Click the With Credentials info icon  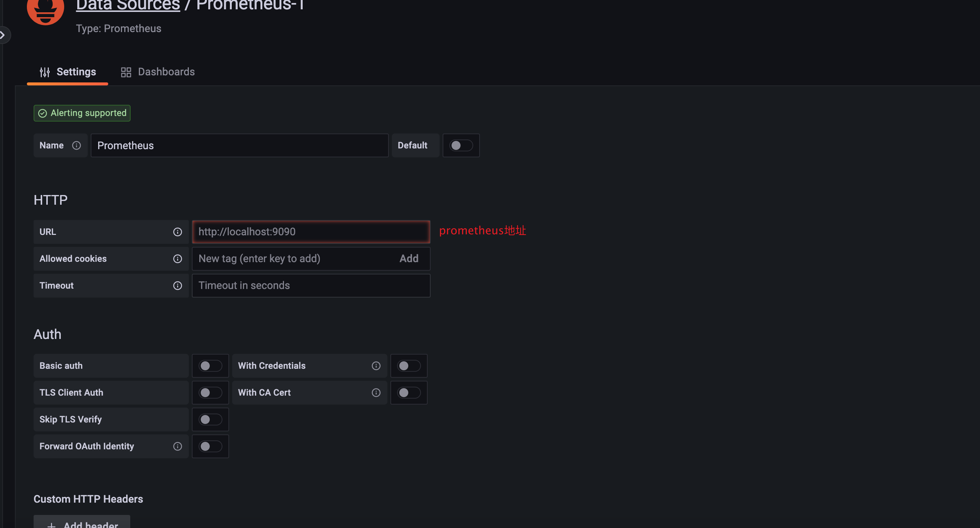[376, 366]
